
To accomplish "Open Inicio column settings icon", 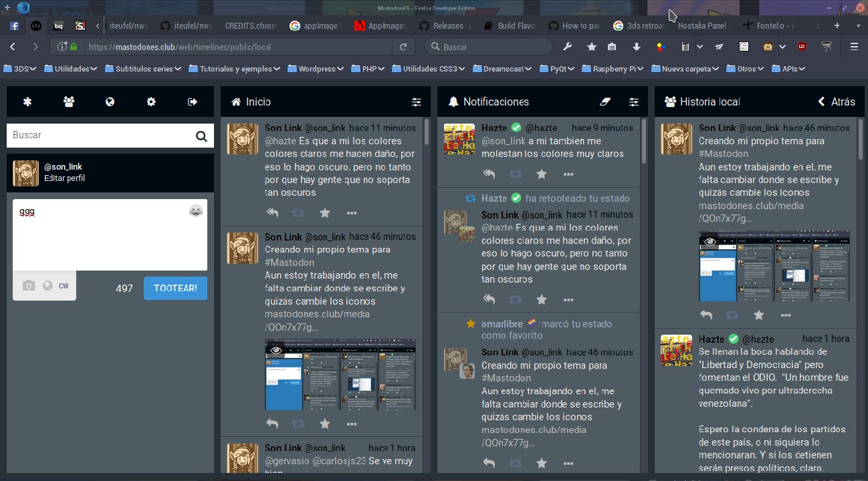I will coord(417,102).
